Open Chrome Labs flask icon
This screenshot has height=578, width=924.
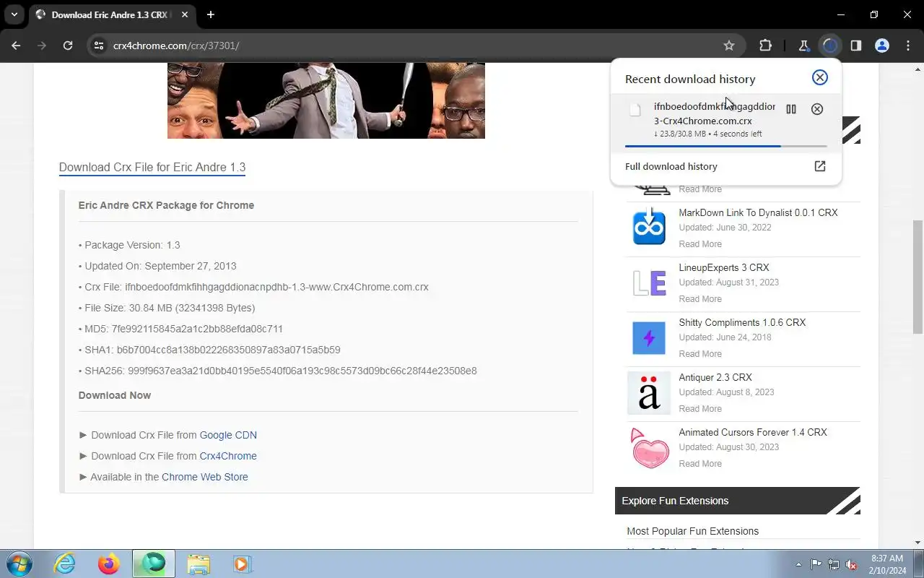[803, 46]
